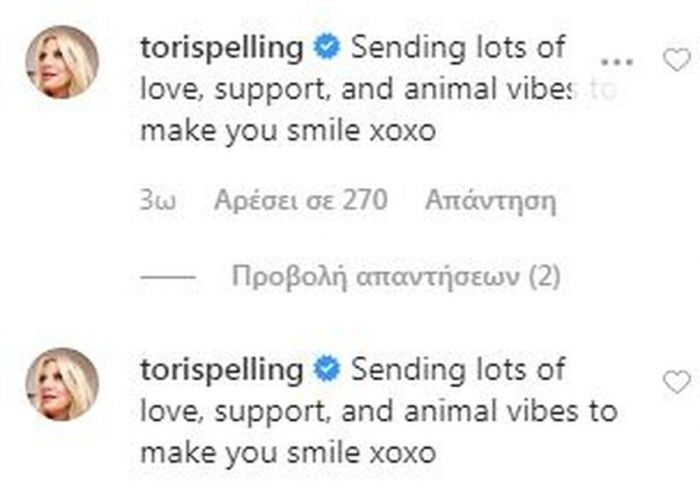The height and width of the screenshot is (488, 700).
Task: Click "animal vibes to" in the second comment
Action: [x=511, y=411]
